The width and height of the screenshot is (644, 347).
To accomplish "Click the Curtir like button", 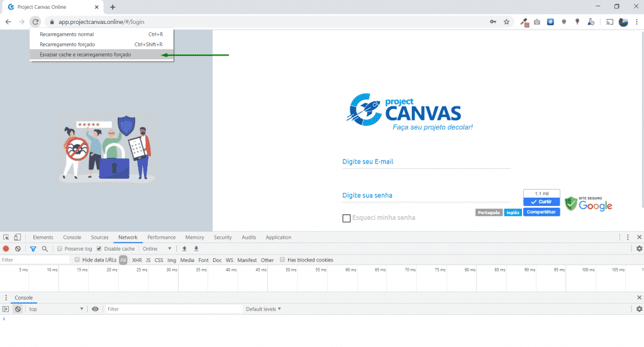I will click(541, 202).
